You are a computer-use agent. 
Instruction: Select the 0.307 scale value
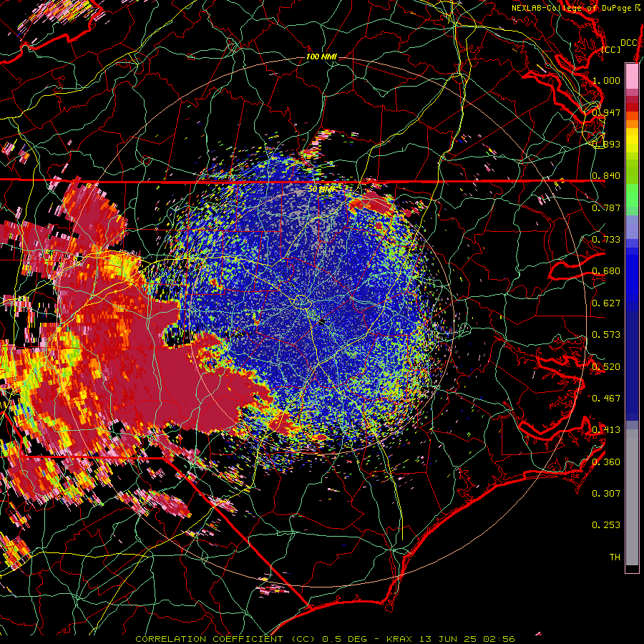pos(606,493)
